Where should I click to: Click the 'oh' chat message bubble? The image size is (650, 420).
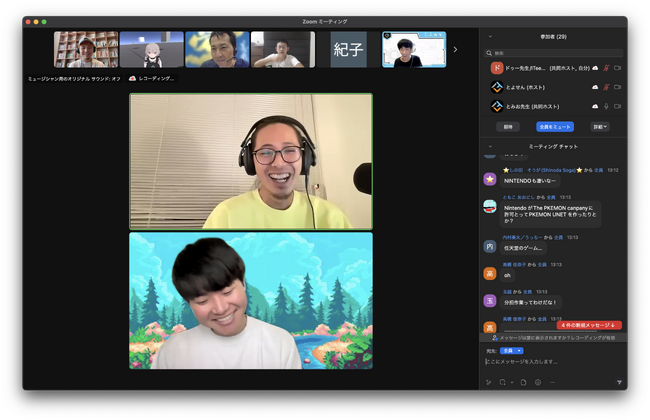pyautogui.click(x=507, y=275)
